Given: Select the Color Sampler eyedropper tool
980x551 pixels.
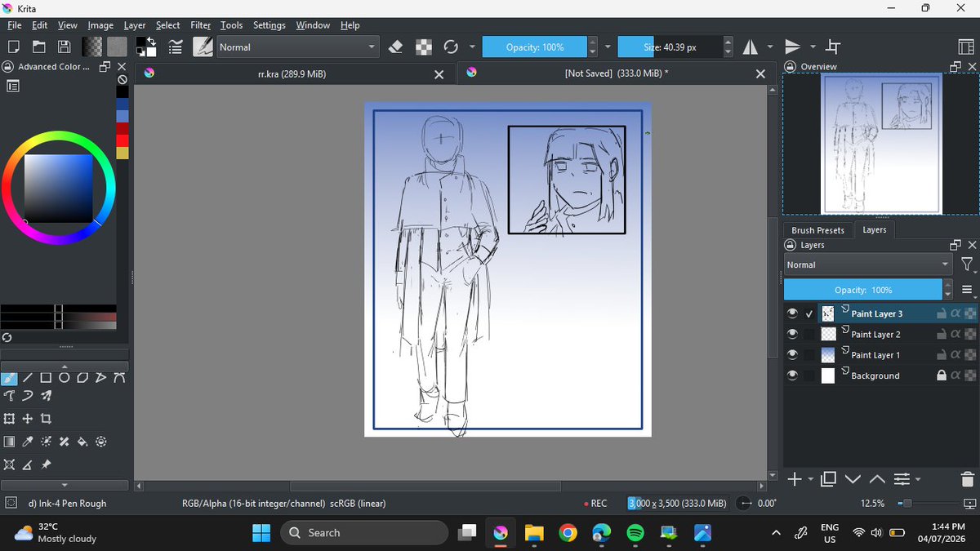Looking at the screenshot, I should coord(28,442).
